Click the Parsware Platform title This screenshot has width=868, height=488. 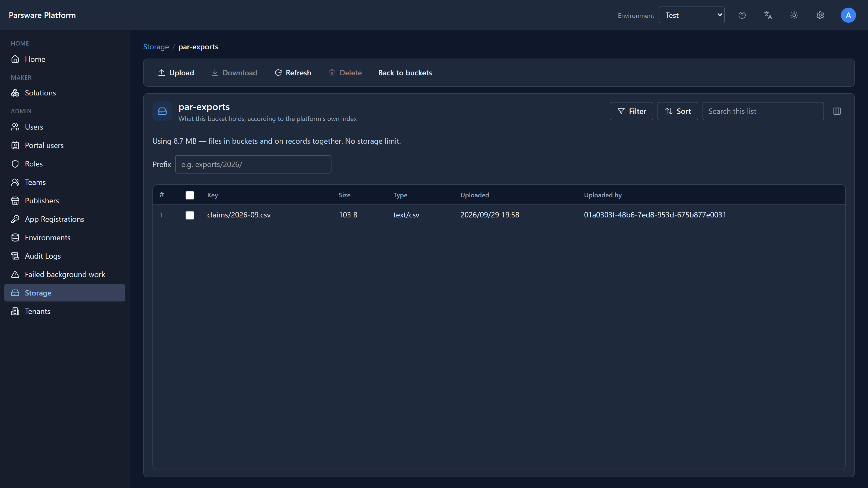click(42, 15)
